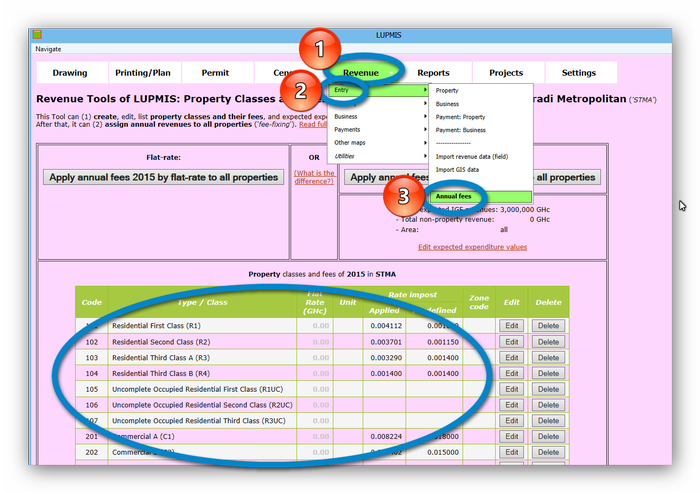Select 'Residential Second Class (R2)' text
Viewport: 700px width, 493px height.
click(161, 342)
